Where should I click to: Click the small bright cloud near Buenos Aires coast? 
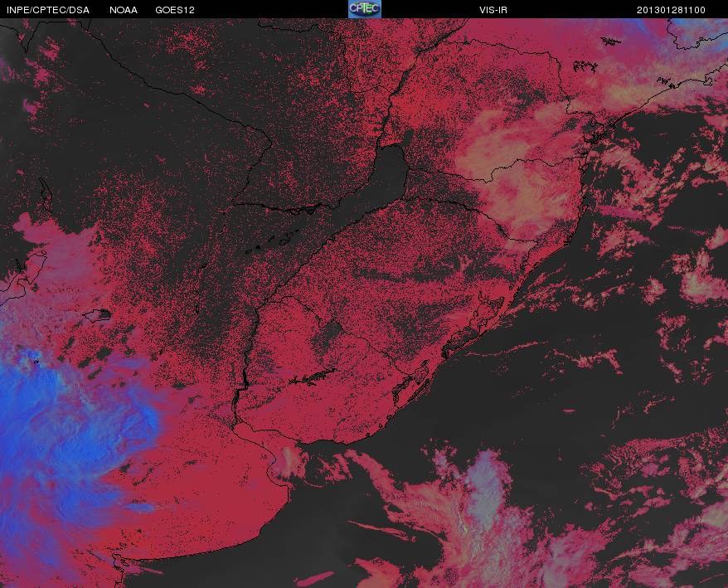[x=289, y=462]
